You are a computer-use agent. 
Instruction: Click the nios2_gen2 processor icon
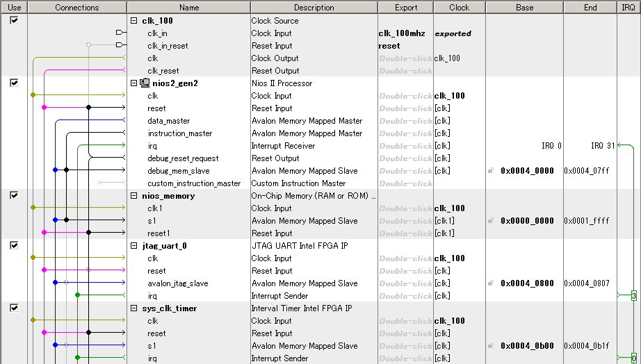(145, 83)
